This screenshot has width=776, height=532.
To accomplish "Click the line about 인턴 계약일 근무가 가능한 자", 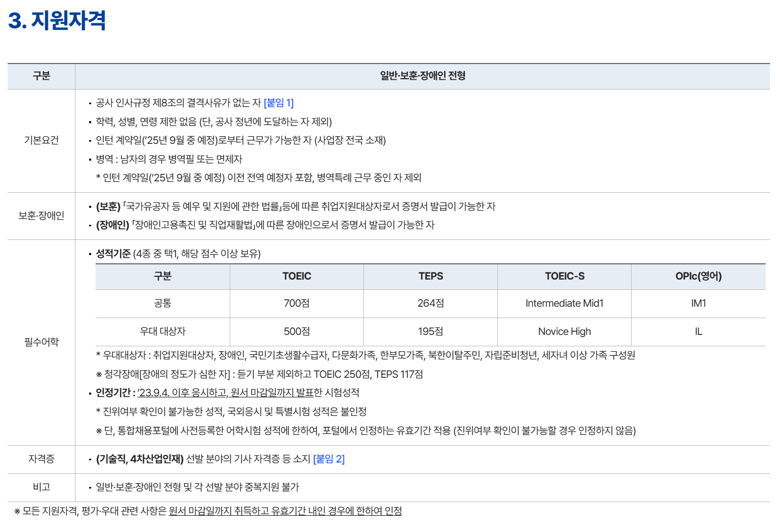I will pos(241,140).
